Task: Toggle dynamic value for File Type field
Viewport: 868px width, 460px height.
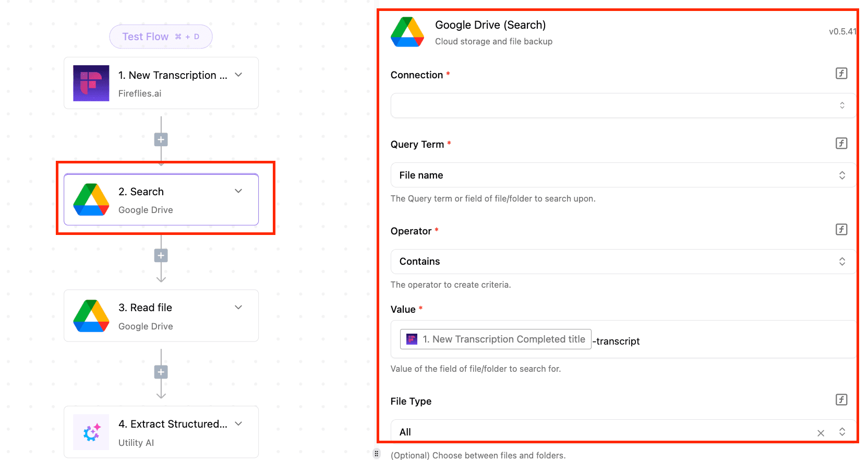Action: pyautogui.click(x=841, y=399)
